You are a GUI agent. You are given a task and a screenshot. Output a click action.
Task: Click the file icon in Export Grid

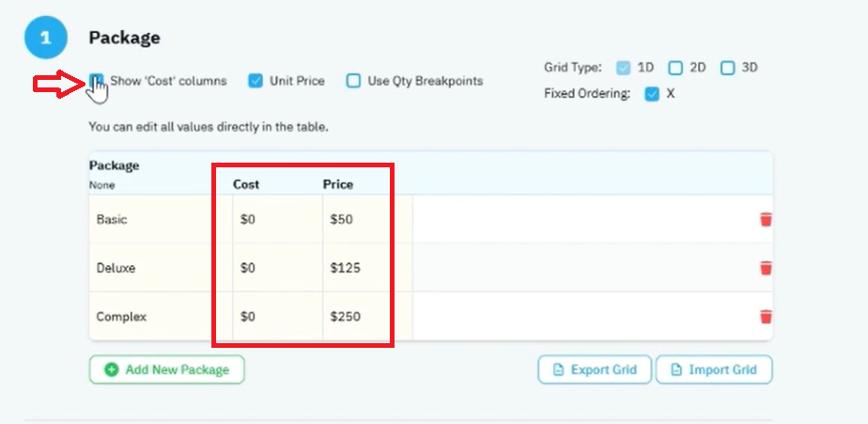559,369
